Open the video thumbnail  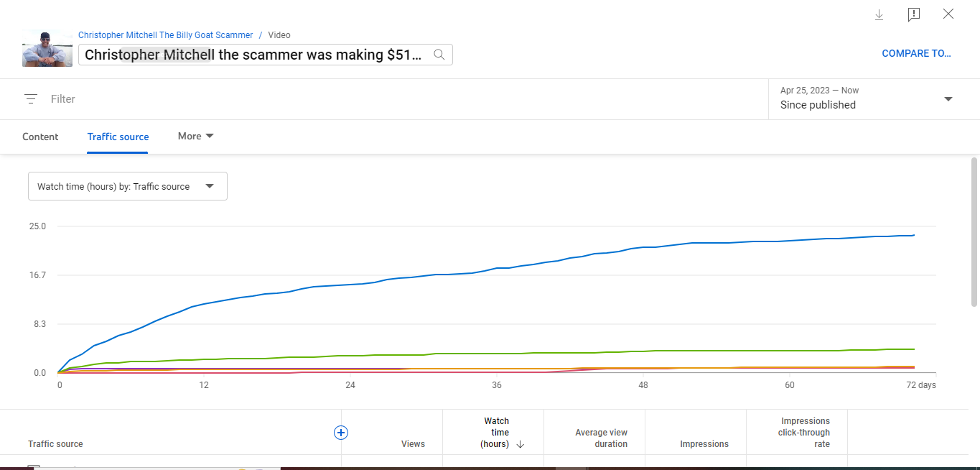[x=47, y=49]
